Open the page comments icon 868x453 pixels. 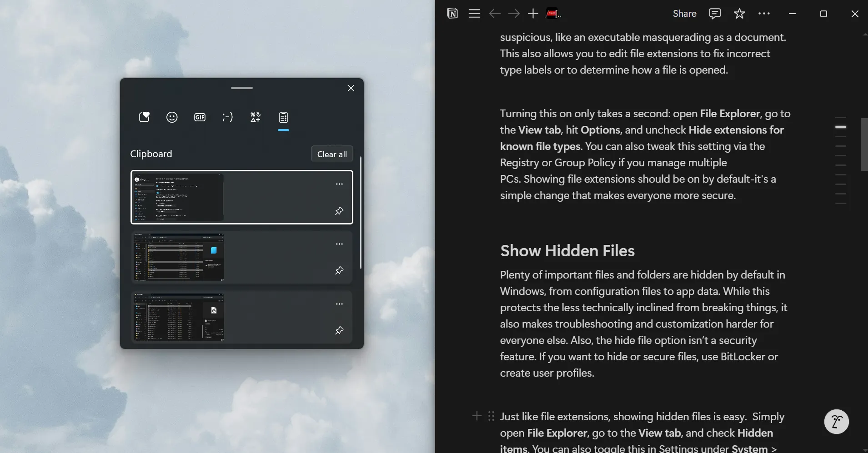pos(715,14)
